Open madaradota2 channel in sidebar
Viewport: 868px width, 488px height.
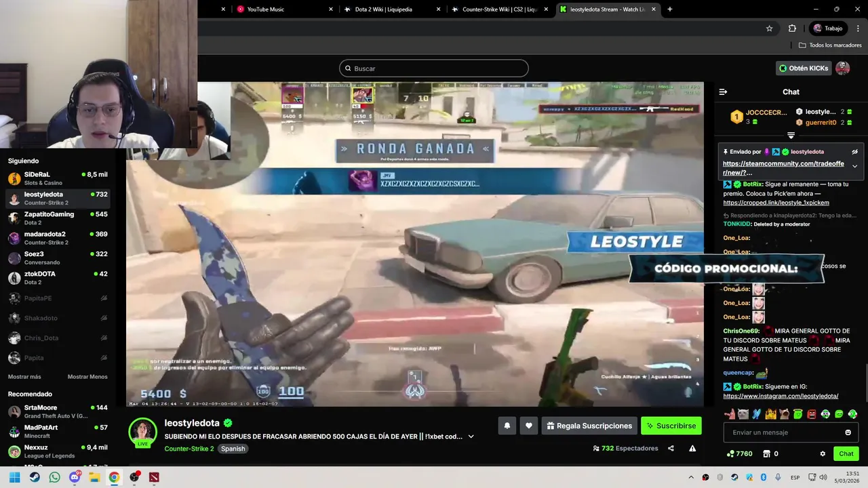coord(58,238)
